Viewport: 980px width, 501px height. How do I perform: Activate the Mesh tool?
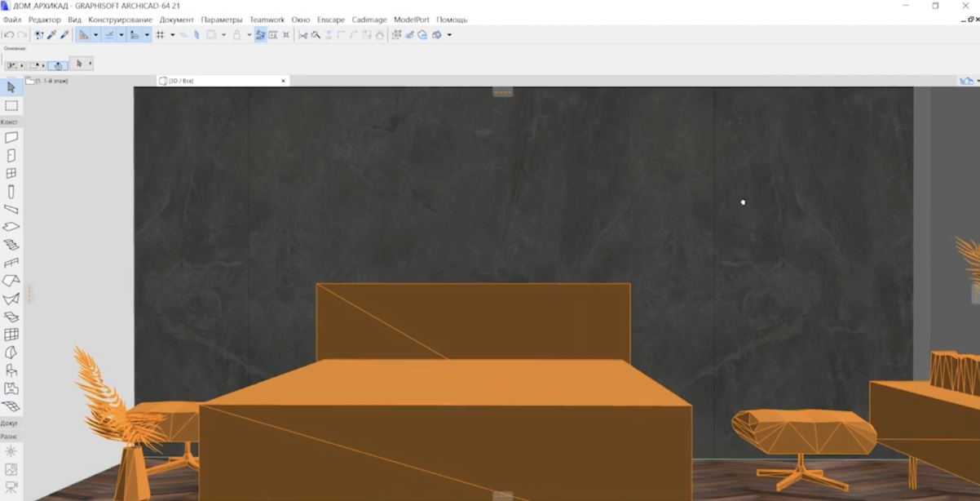tap(11, 406)
